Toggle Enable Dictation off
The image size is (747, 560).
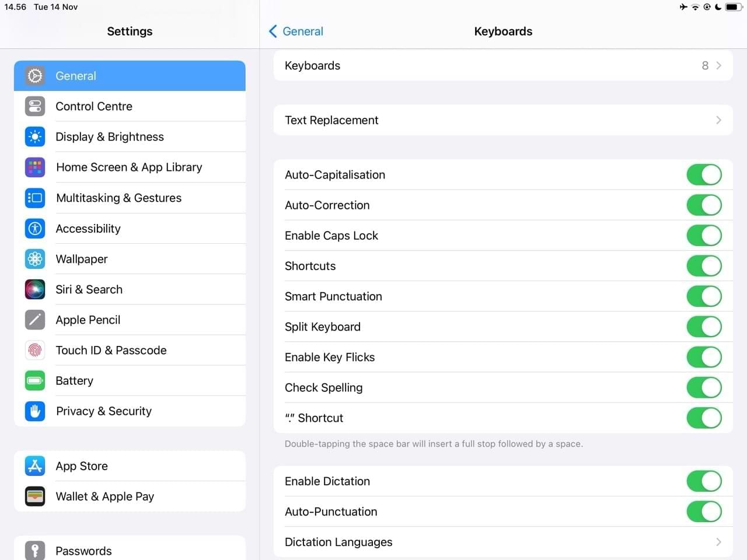[x=704, y=481]
